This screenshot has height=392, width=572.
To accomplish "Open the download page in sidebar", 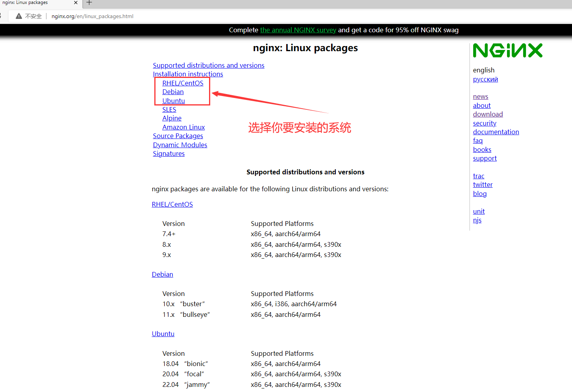I will coord(488,114).
